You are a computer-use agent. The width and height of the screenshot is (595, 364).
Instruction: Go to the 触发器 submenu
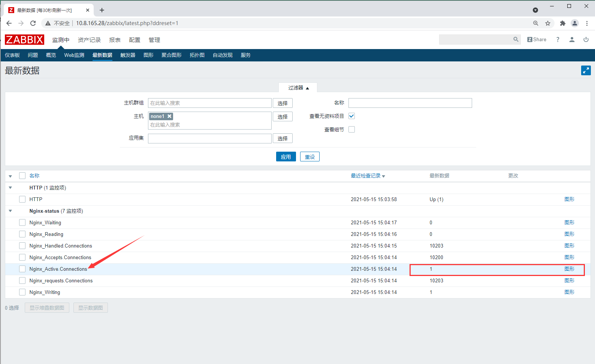point(128,55)
